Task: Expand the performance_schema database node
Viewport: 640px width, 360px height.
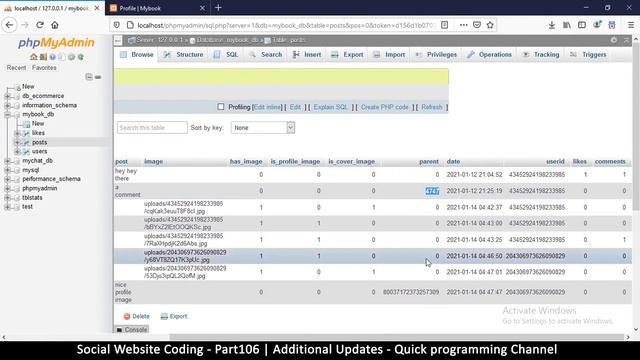Action: click(x=7, y=179)
